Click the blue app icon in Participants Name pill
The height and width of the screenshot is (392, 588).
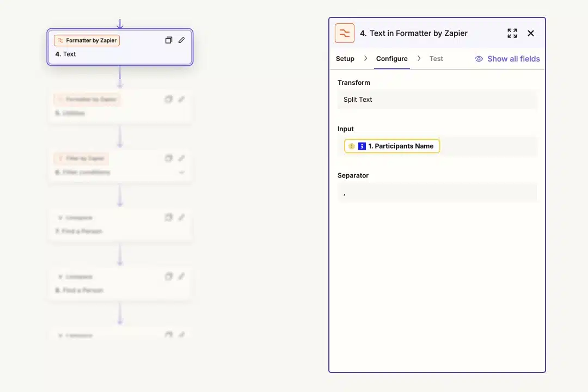click(x=362, y=146)
